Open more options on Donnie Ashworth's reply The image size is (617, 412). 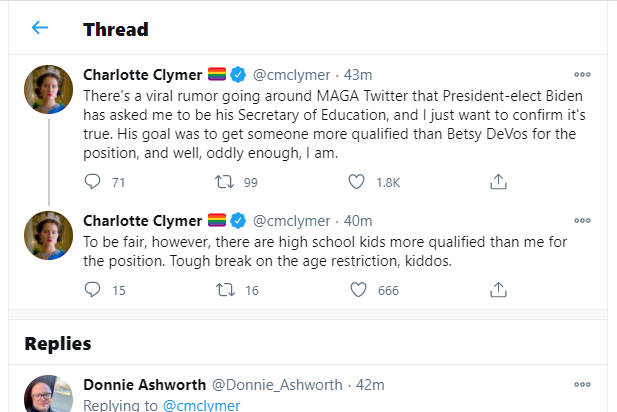point(582,384)
